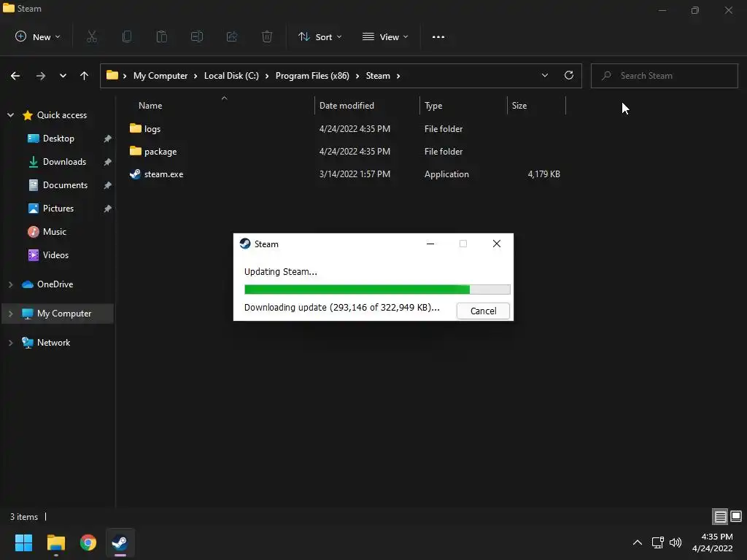Open the View layout dropdown

tap(385, 36)
